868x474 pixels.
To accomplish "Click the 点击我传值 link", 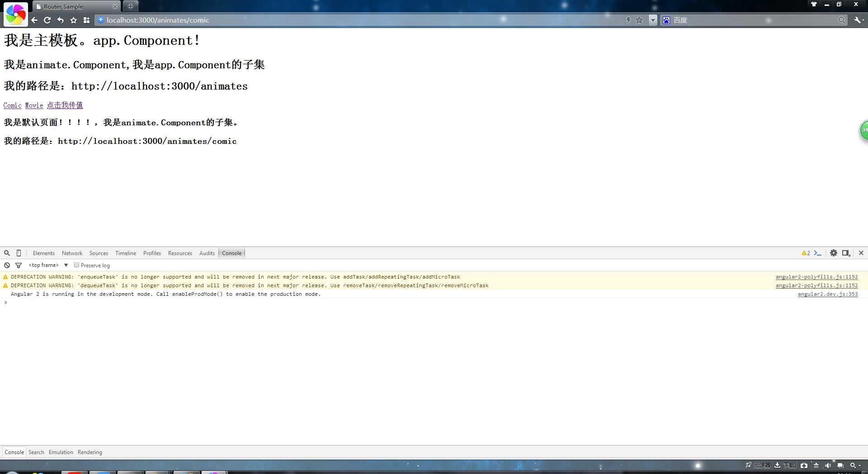I will [65, 105].
